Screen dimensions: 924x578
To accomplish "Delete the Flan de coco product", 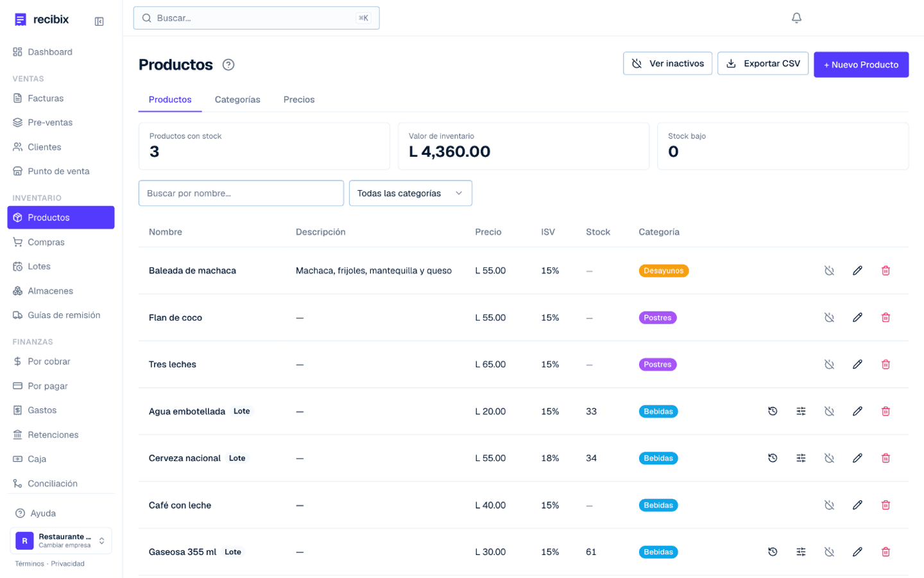I will 886,317.
